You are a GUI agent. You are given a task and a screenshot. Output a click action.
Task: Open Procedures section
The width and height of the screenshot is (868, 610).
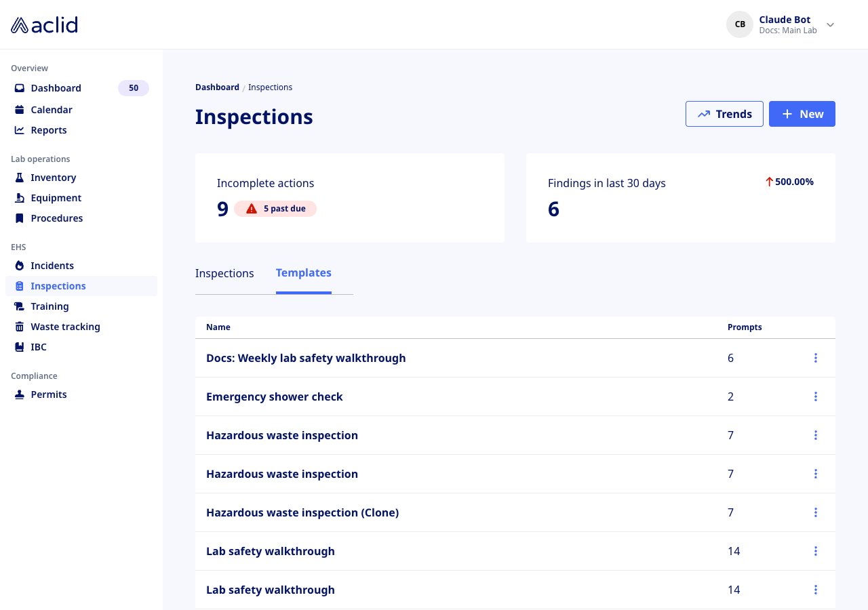click(81, 218)
